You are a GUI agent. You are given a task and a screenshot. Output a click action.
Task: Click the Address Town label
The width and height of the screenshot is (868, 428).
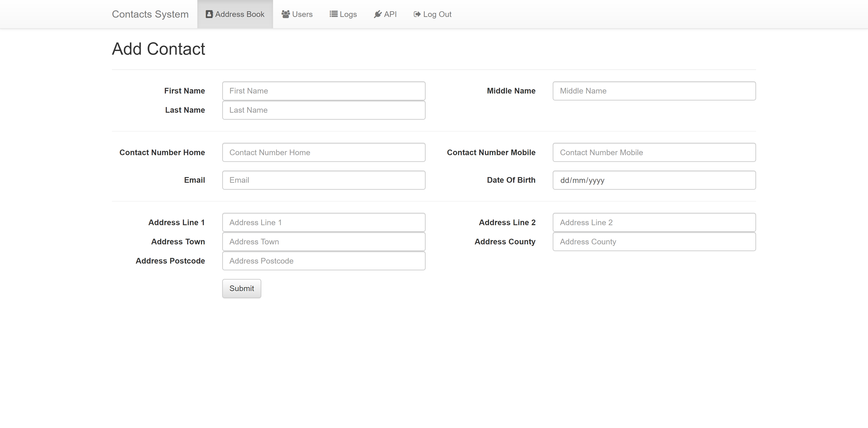[178, 242]
